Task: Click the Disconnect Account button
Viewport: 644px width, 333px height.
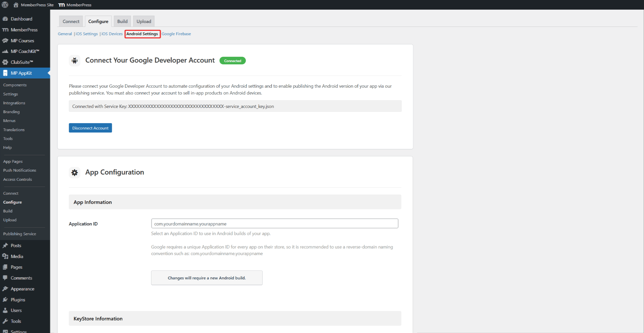Action: [x=90, y=128]
